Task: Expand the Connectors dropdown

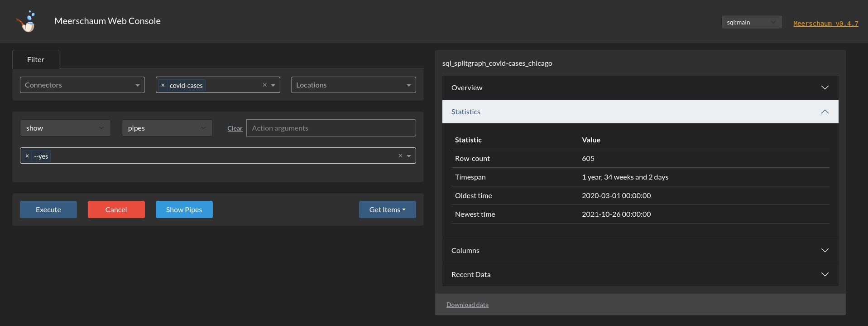Action: (x=82, y=85)
